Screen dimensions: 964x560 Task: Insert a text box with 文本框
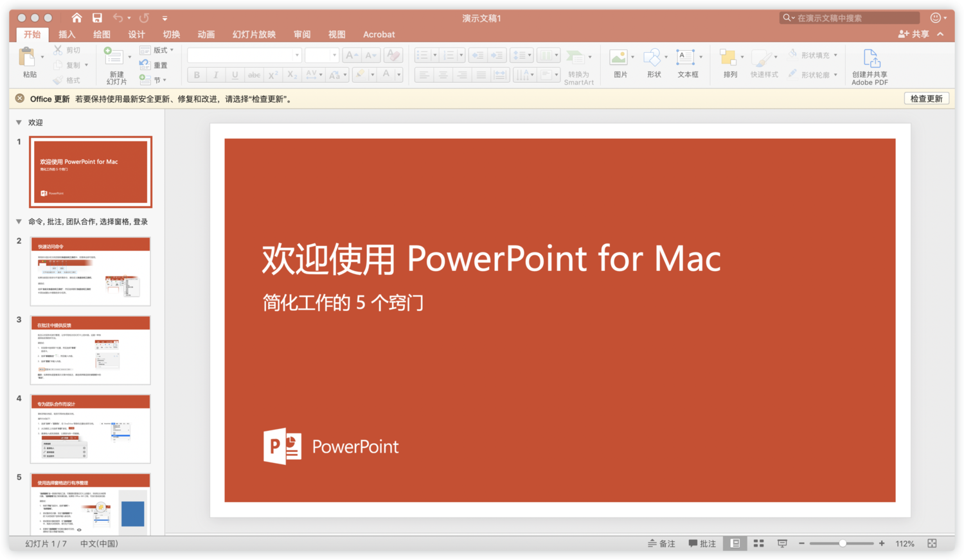[685, 57]
